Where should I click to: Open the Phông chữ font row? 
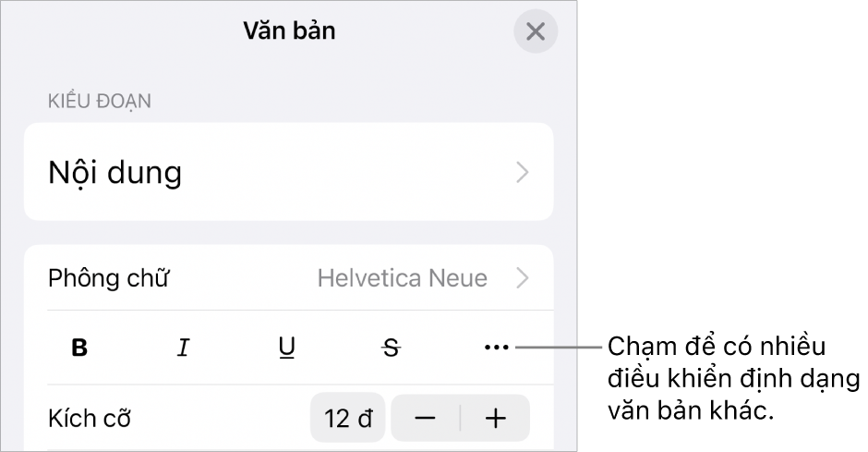(109, 278)
